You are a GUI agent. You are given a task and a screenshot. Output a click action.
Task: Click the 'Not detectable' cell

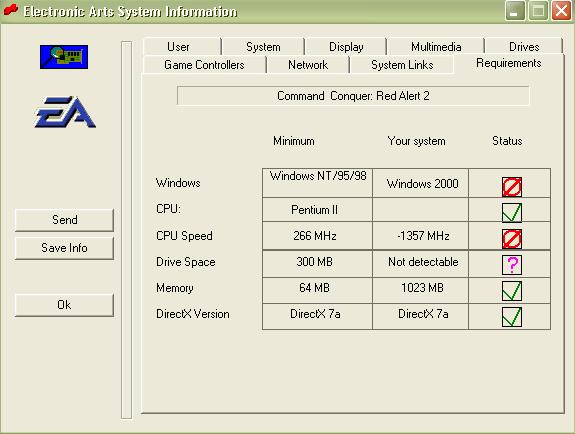coord(421,264)
